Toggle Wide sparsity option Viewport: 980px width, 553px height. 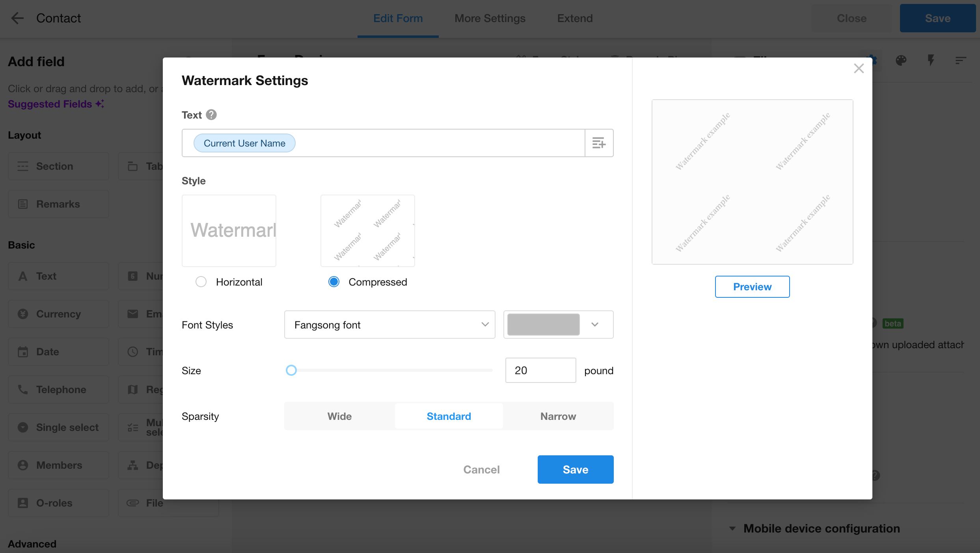click(x=339, y=416)
